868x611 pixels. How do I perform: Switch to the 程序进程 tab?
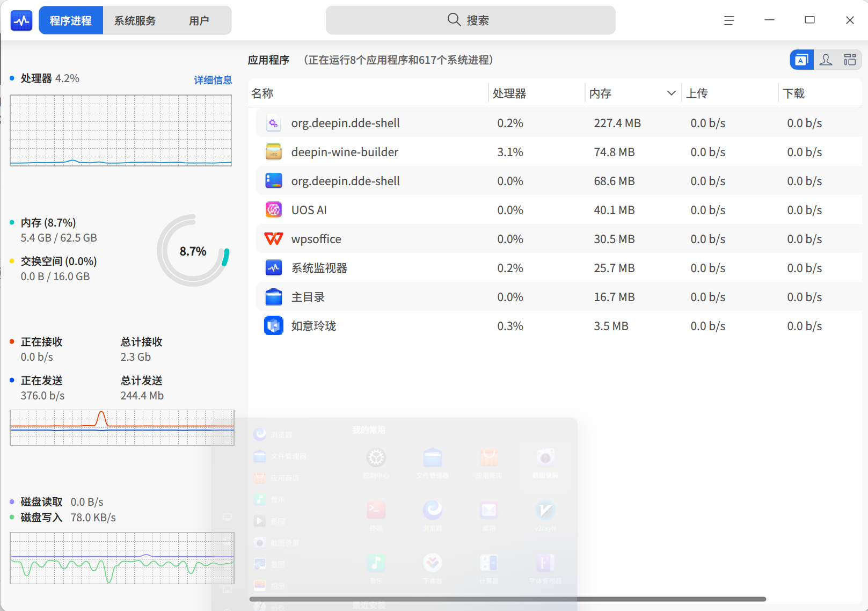click(x=71, y=20)
